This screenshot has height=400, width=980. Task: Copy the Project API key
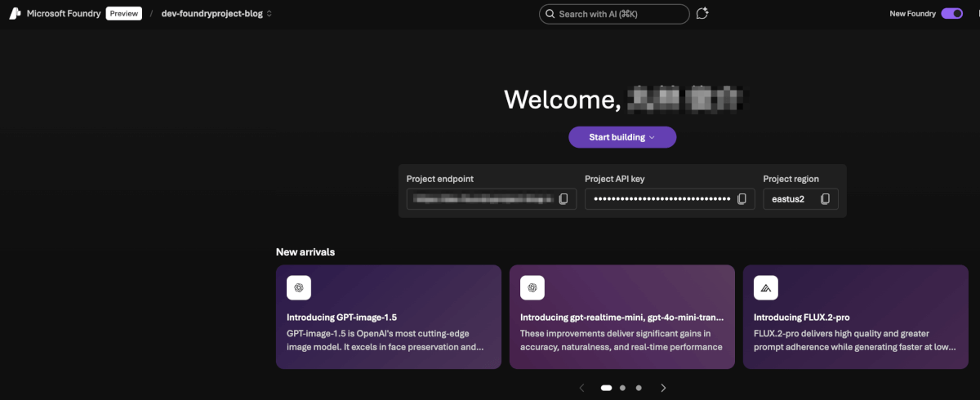click(x=742, y=199)
